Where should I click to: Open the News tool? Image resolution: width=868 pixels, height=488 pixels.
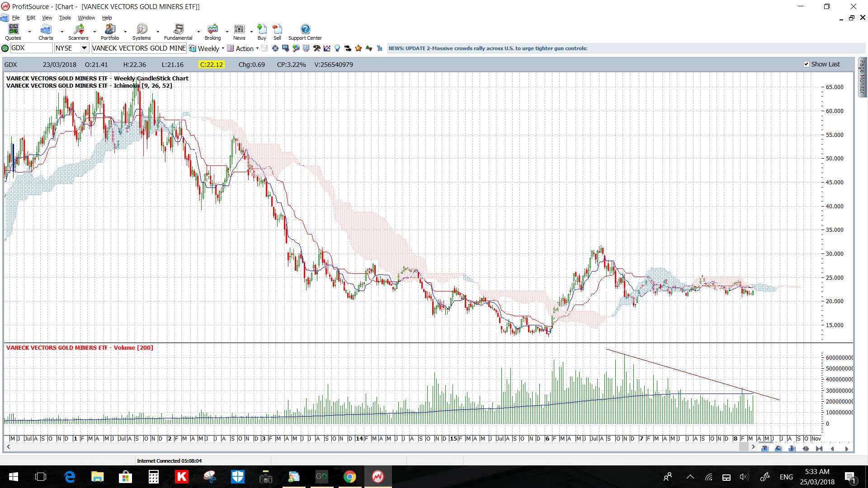pyautogui.click(x=239, y=32)
